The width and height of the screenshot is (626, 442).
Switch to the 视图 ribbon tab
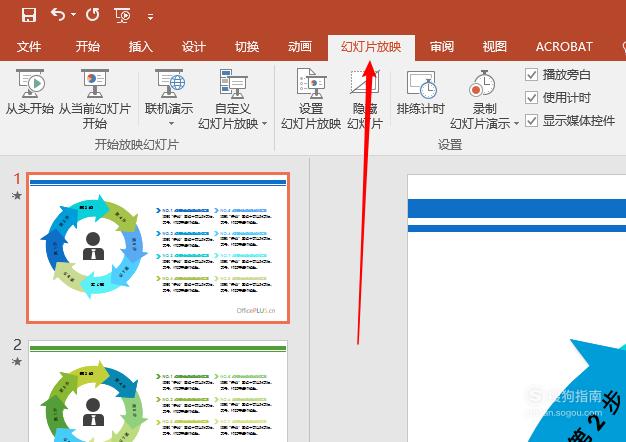495,47
